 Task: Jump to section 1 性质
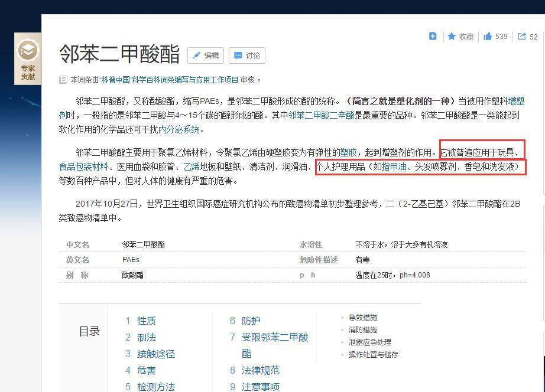(x=146, y=321)
